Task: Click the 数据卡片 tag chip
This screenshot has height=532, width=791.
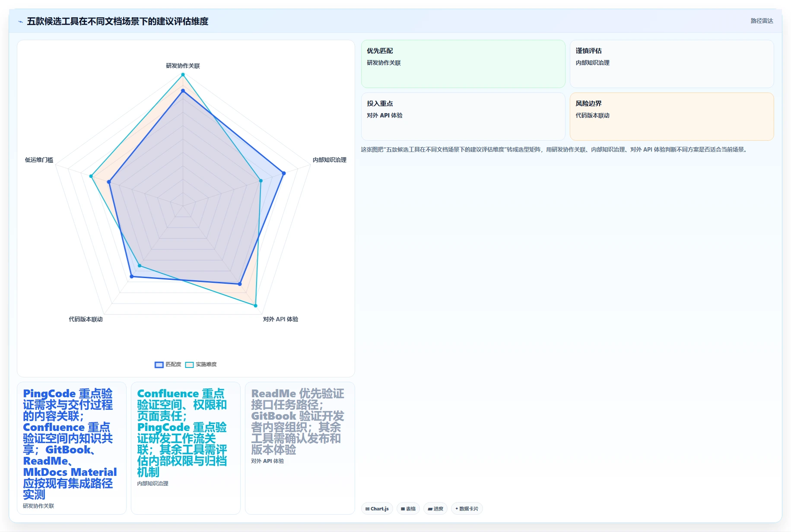Action: (467, 509)
